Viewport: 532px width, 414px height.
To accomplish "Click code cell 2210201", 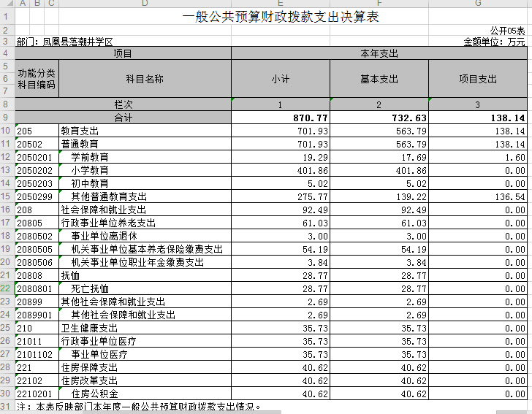I will click(x=37, y=394).
